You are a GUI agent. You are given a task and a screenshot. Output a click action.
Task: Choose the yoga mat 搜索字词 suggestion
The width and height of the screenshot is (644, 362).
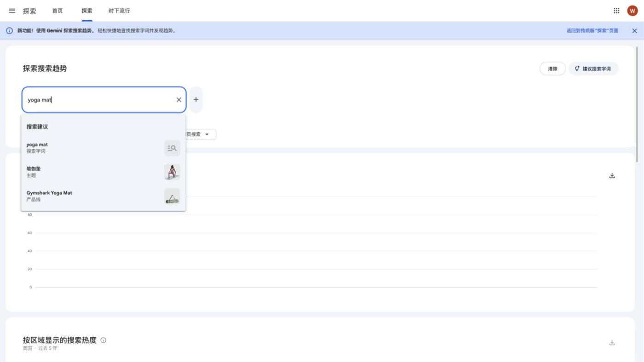[103, 148]
